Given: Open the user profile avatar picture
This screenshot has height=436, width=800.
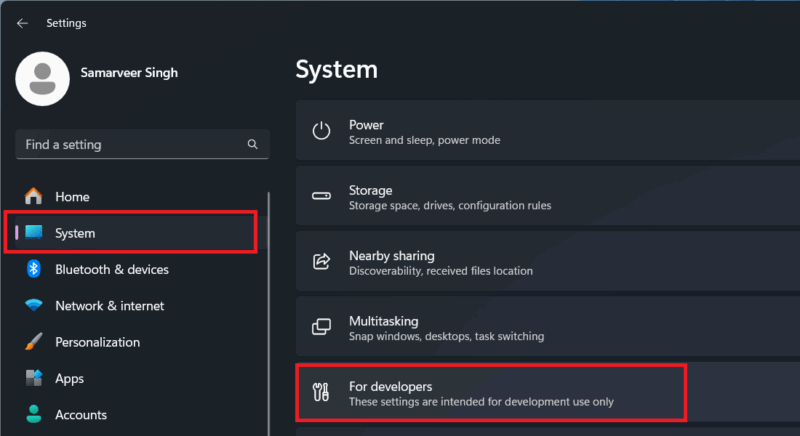Looking at the screenshot, I should click(42, 79).
